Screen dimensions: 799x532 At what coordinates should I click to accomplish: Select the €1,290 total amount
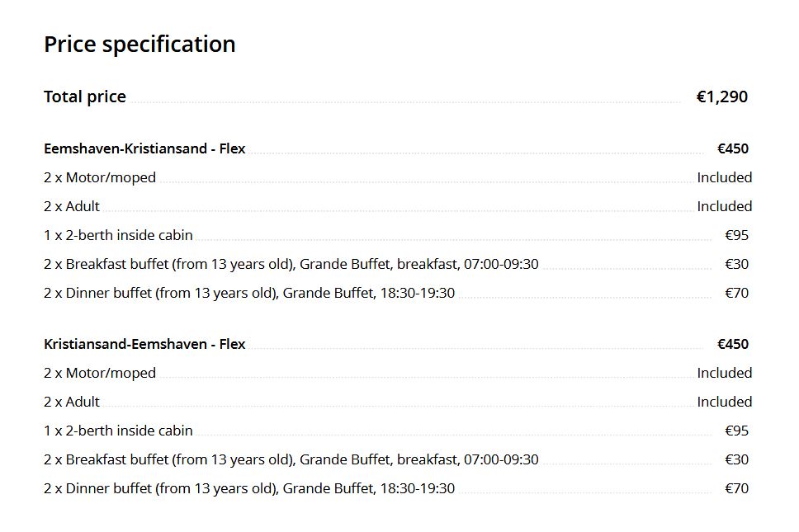[x=722, y=97]
